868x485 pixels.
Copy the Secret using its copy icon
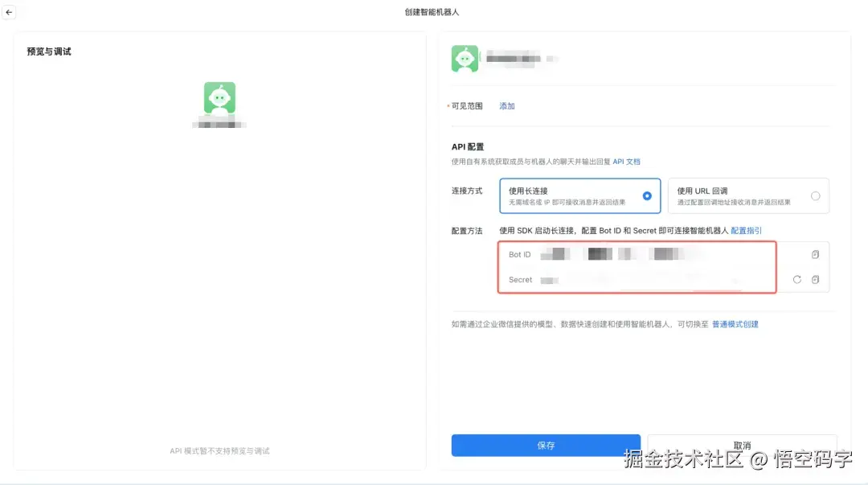[x=815, y=279]
